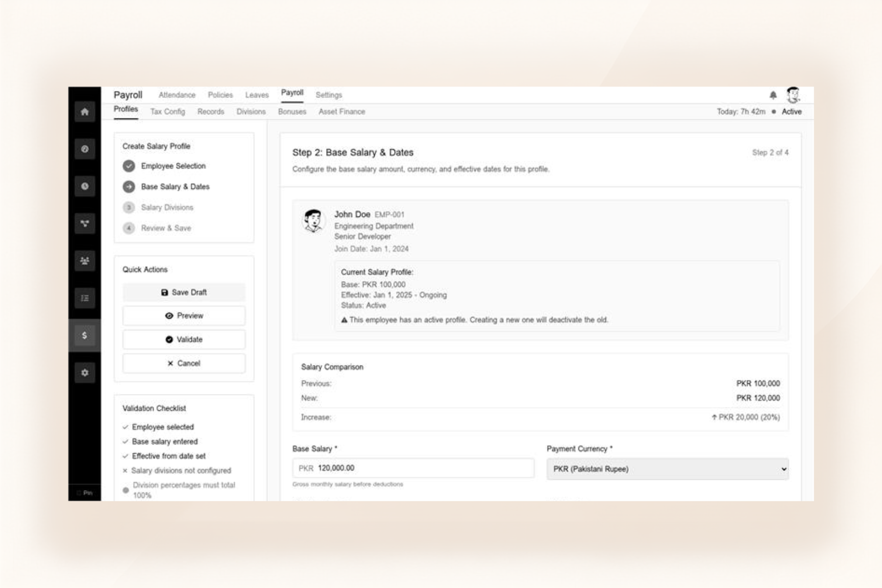Go to home via sidebar house icon
The width and height of the screenshot is (882, 588).
pos(85,112)
